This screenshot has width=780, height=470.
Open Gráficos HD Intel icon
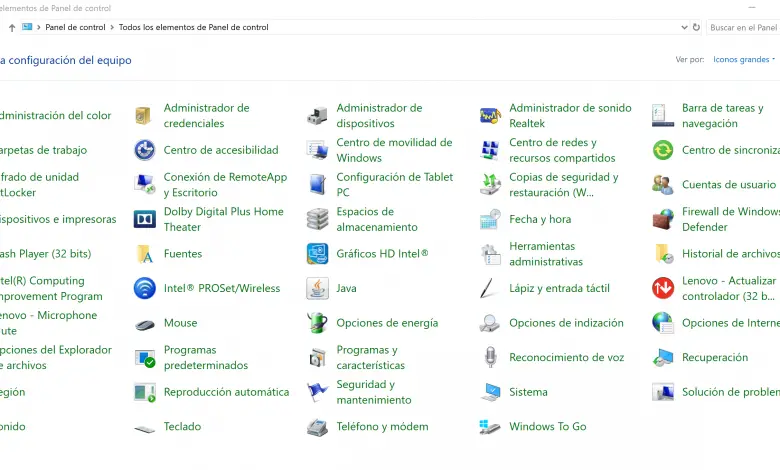(x=317, y=254)
